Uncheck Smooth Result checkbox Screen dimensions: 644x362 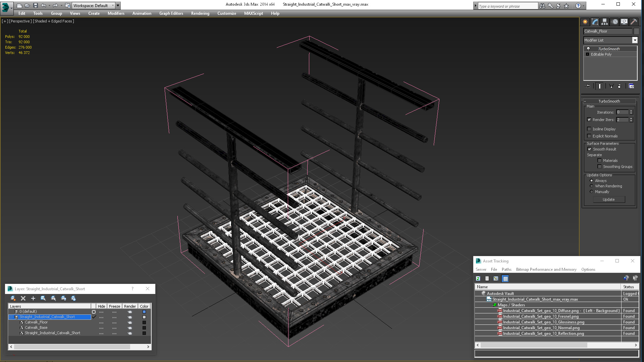click(589, 149)
